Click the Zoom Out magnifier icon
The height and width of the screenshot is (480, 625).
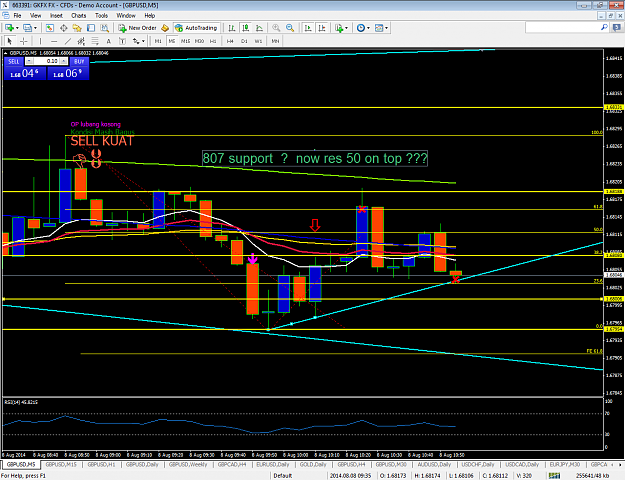[x=290, y=28]
